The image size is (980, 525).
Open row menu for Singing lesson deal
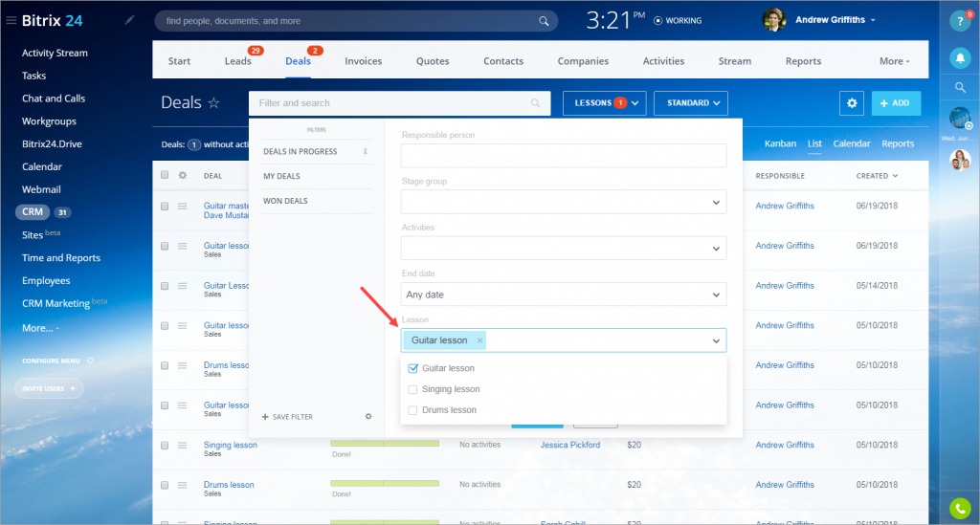tap(183, 445)
